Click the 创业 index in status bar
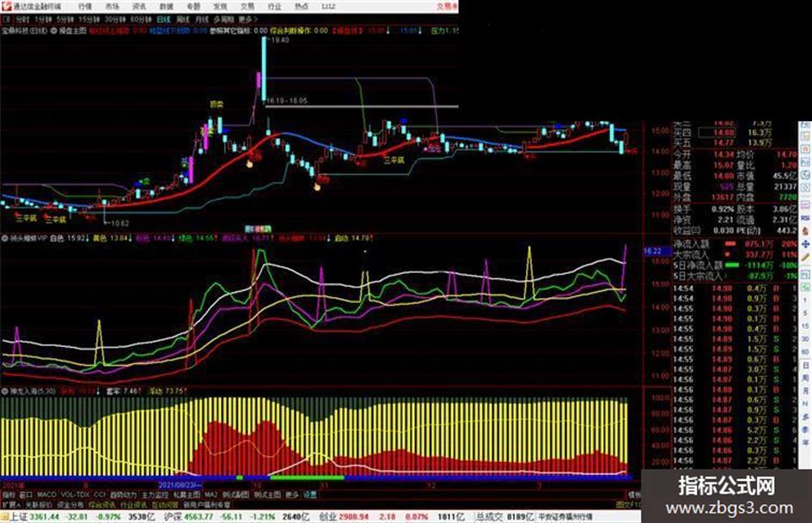The image size is (812, 523). pos(328,517)
